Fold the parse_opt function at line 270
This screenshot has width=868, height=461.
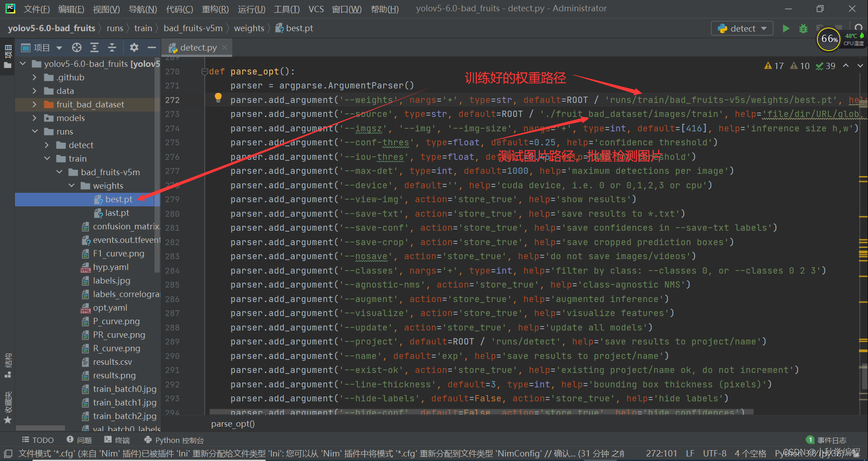click(x=204, y=71)
